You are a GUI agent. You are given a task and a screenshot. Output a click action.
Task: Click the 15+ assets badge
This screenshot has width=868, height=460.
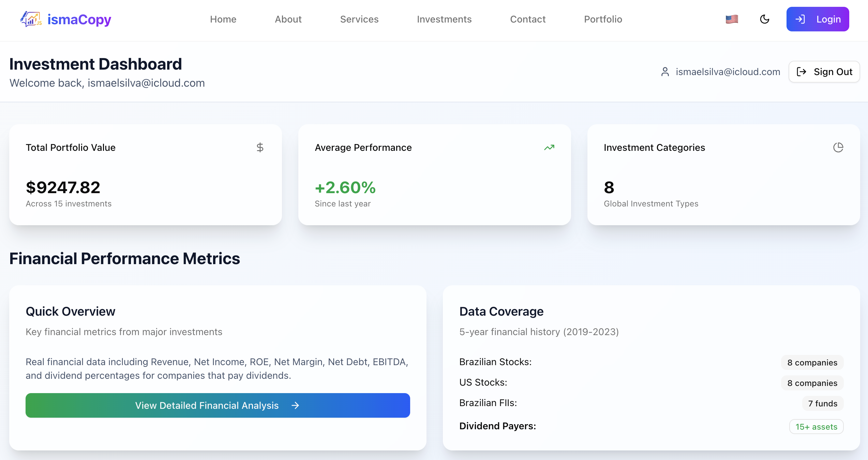pos(816,427)
